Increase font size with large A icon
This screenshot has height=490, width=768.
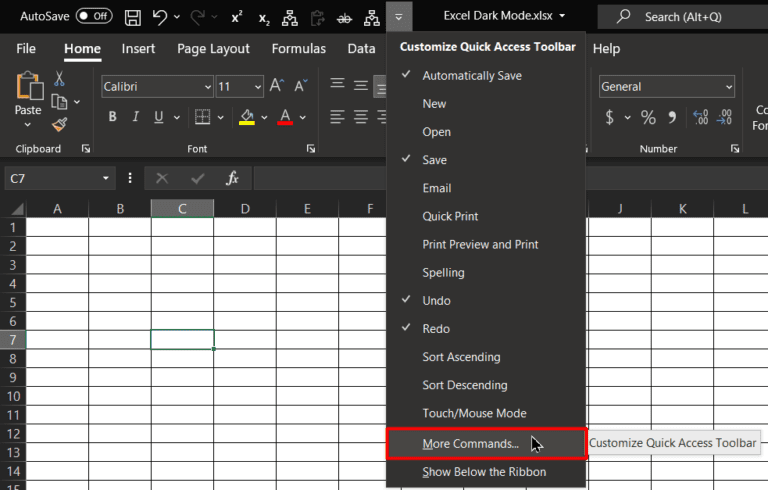[x=277, y=85]
